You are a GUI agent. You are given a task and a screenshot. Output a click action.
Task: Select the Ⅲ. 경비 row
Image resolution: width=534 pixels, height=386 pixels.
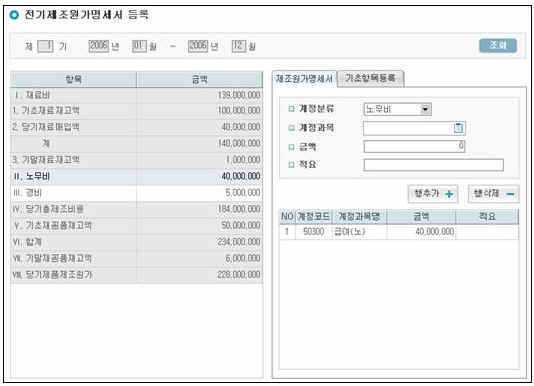tap(137, 193)
